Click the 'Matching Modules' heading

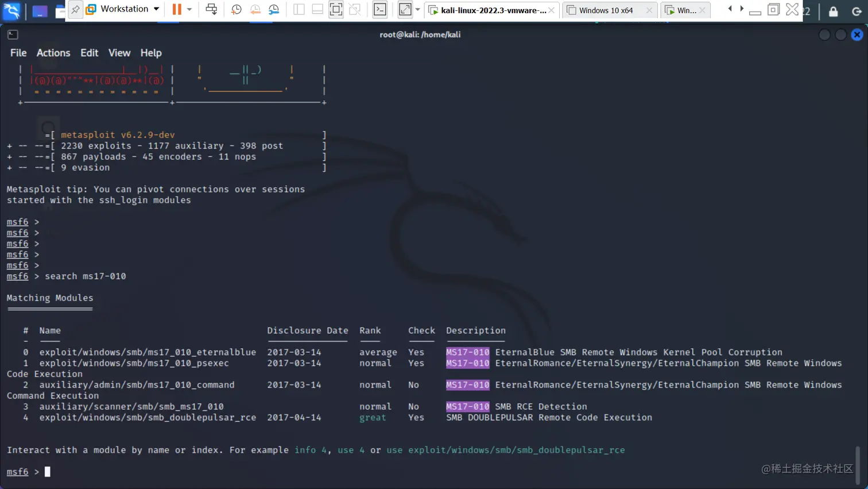(x=50, y=298)
